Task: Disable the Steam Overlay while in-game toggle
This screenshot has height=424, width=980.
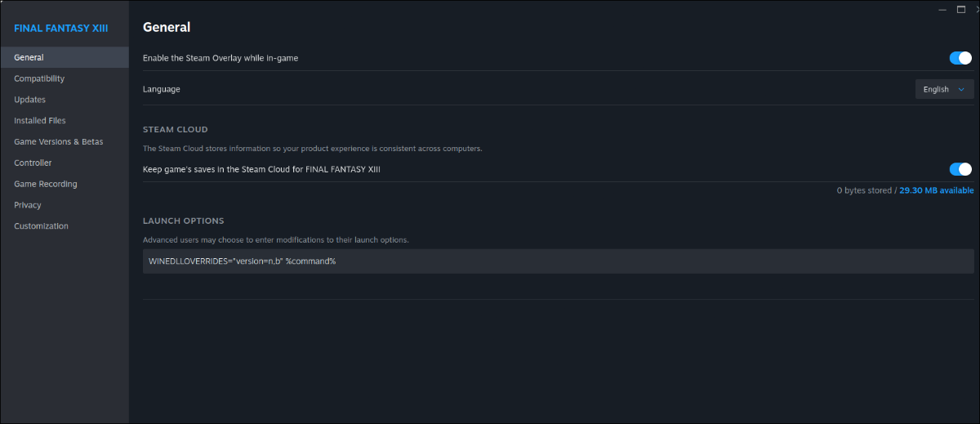Action: tap(960, 58)
